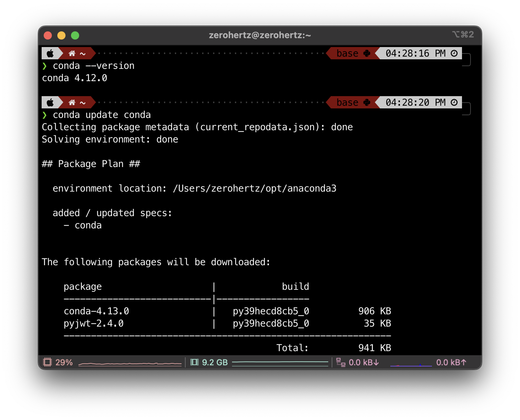
Task: Click the second 'base' environment label
Action: click(x=347, y=103)
